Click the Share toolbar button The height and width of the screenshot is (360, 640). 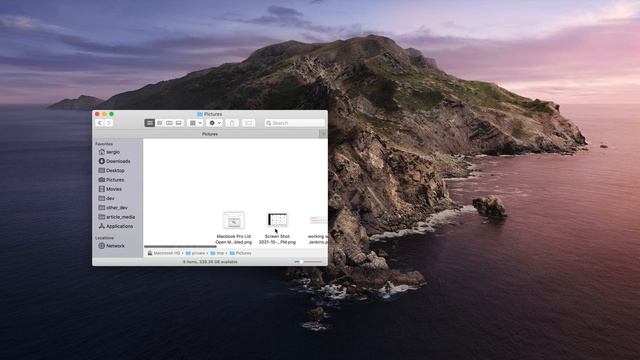click(x=232, y=123)
